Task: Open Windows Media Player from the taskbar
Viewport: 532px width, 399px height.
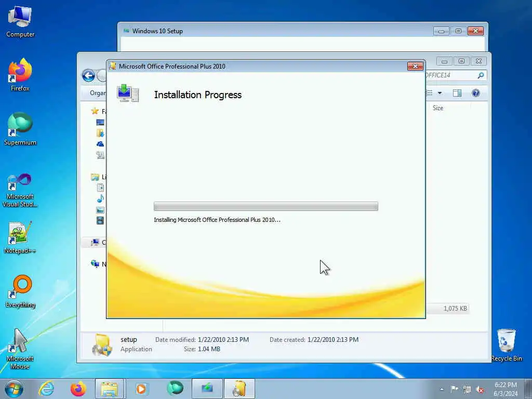Action: pyautogui.click(x=141, y=389)
